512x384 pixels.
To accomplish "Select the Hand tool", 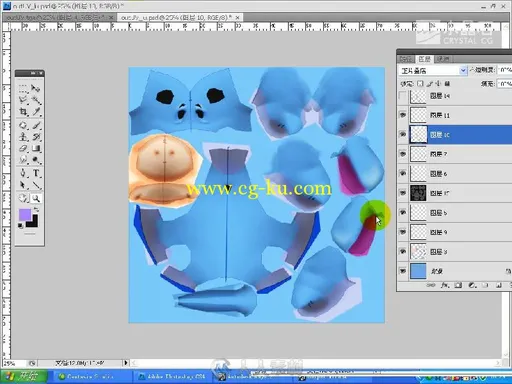I will point(23,199).
